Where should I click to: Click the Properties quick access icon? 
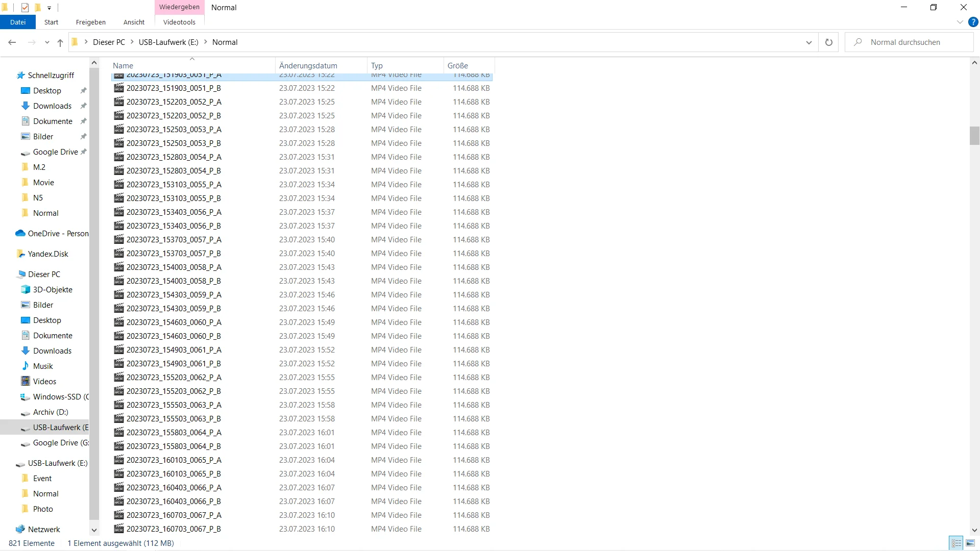(25, 7)
